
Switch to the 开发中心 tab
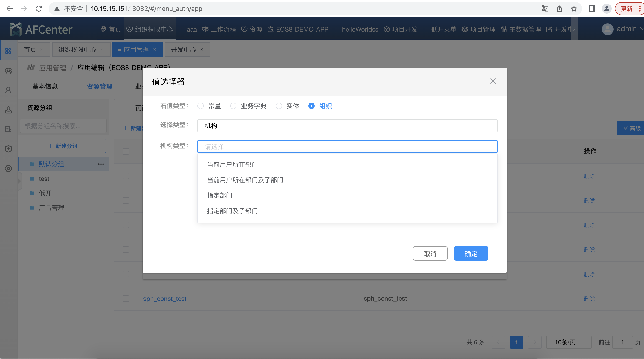click(x=183, y=50)
